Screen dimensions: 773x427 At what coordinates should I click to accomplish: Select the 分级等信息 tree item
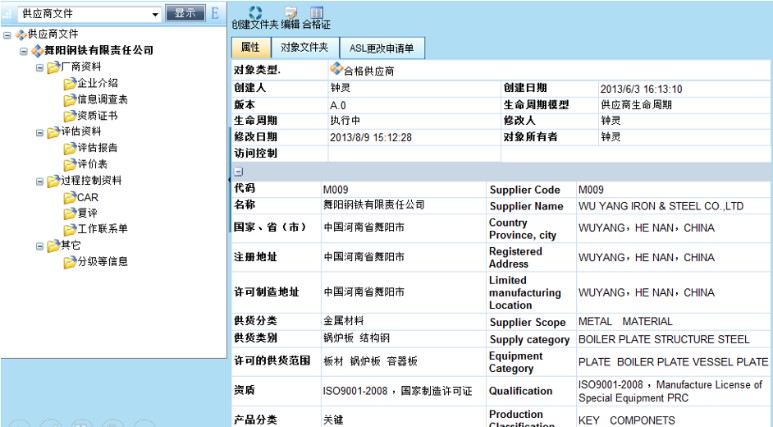coord(103,261)
